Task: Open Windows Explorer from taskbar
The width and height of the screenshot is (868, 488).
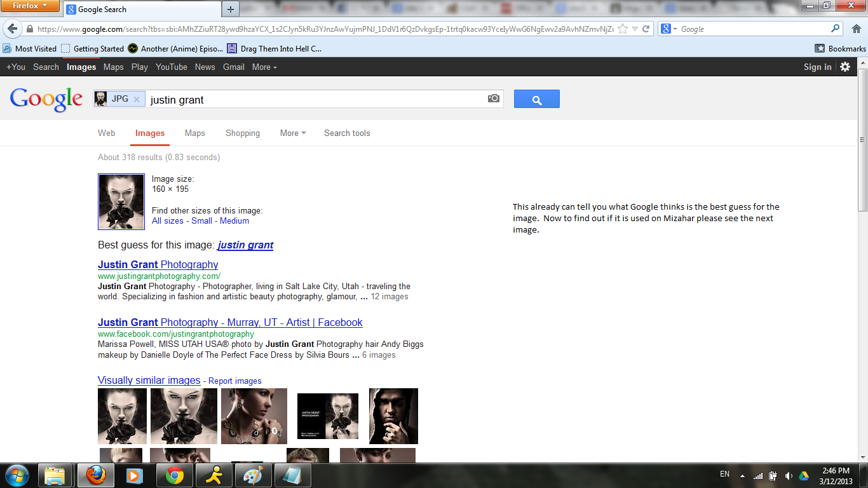Action: pyautogui.click(x=55, y=475)
